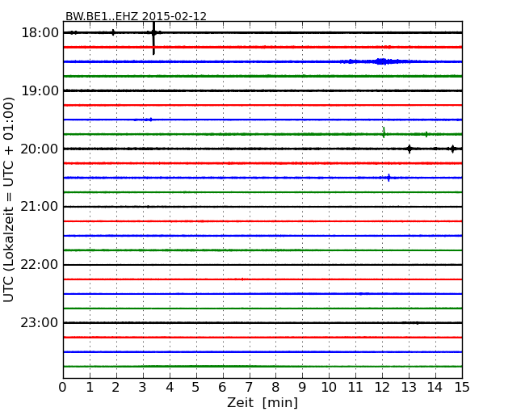Click minute tick label 11
This screenshot has width=525, height=420.
356,388
